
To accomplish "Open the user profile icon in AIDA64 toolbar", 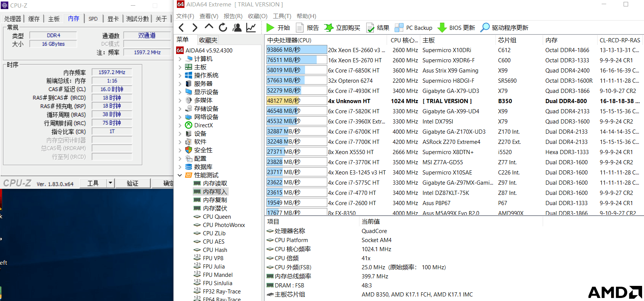I will click(x=237, y=28).
